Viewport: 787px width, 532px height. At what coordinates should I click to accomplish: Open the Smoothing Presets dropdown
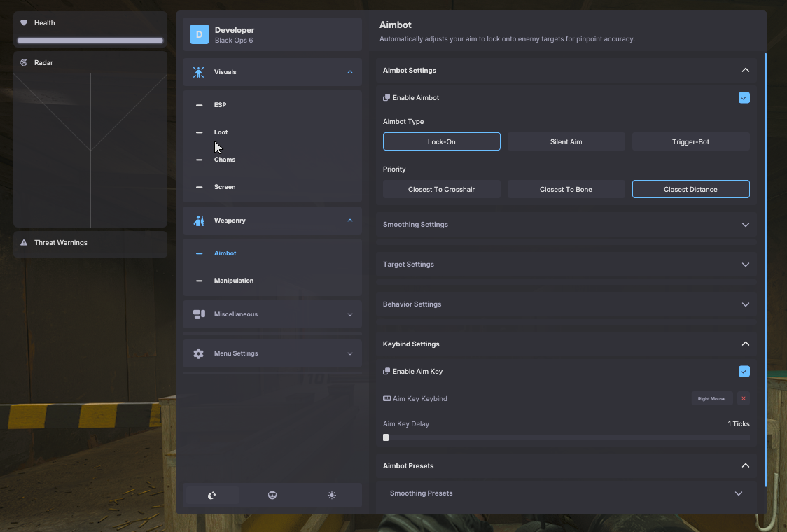pos(566,493)
